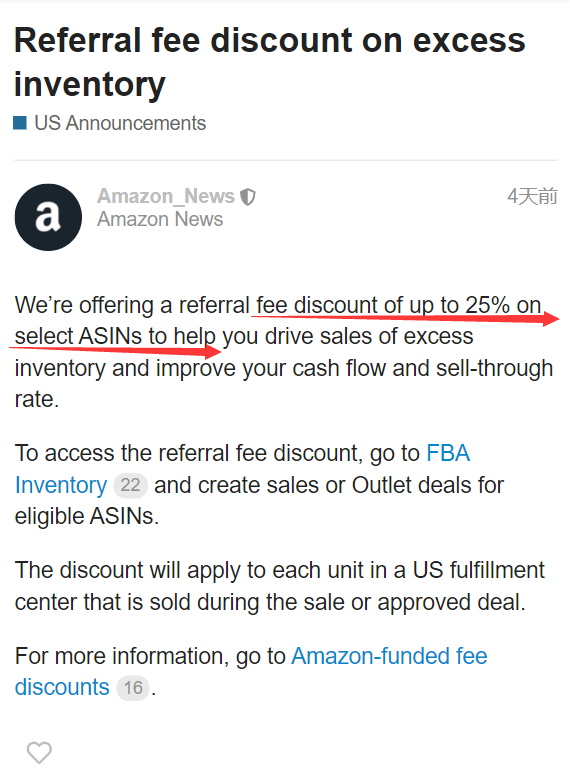Click the moderator shield icon beside Amazon_News
The width and height of the screenshot is (570, 768).
point(248,197)
